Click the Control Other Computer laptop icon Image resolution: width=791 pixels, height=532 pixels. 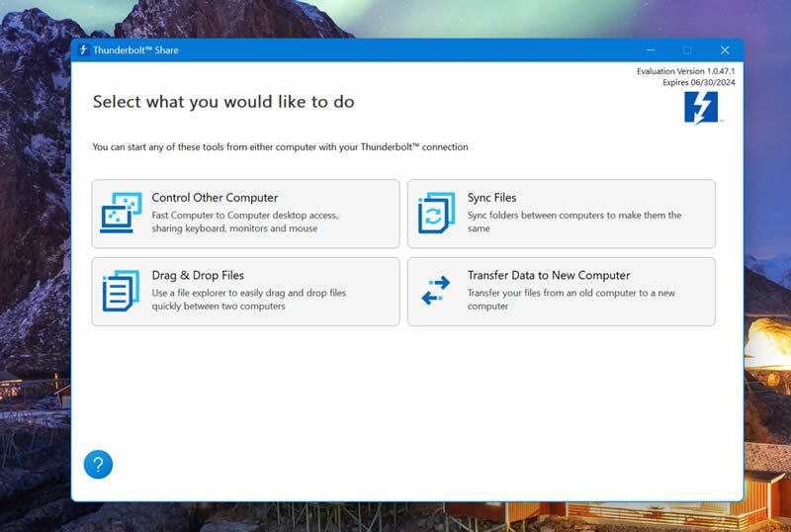tap(121, 213)
